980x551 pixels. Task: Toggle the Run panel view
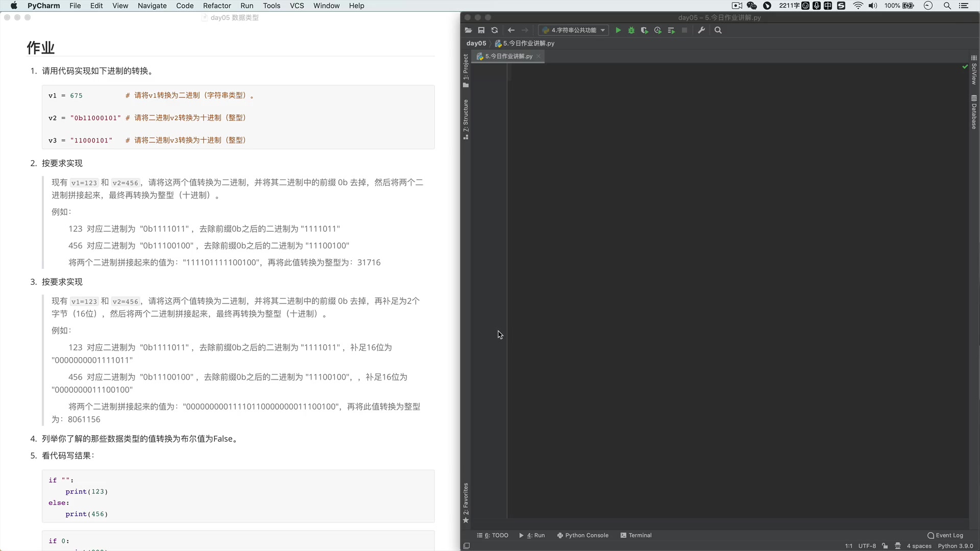tap(534, 535)
